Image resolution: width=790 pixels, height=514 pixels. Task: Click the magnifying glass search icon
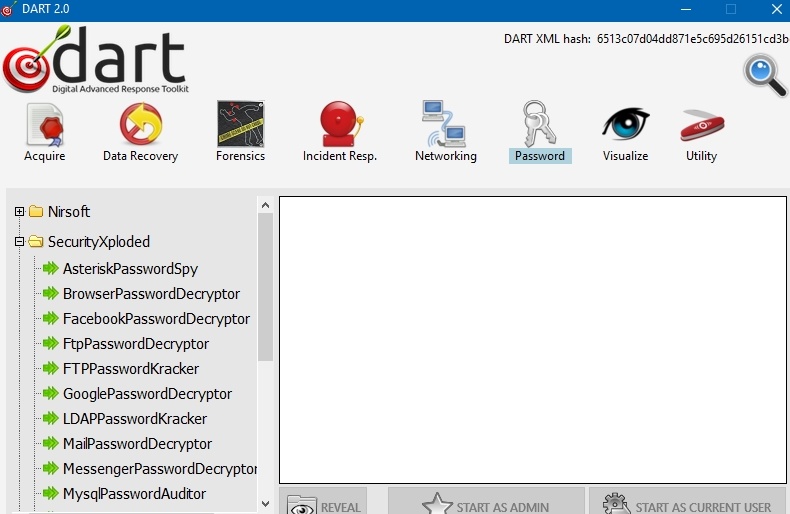[x=765, y=75]
